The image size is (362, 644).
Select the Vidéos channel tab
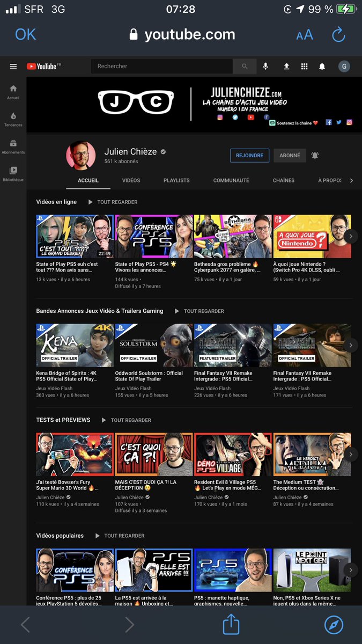coord(131,180)
